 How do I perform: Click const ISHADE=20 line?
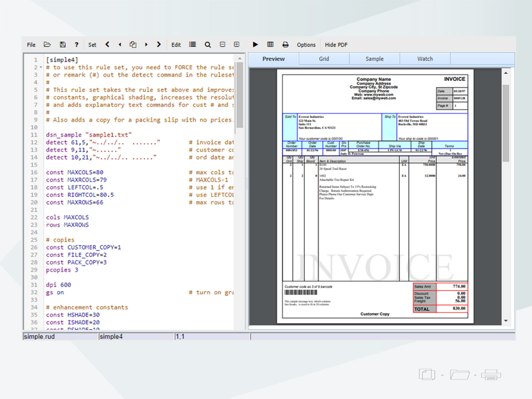tap(73, 322)
